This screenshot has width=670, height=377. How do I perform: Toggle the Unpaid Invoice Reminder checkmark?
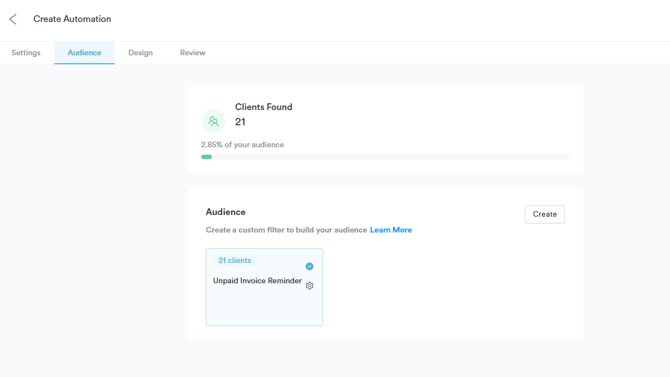click(309, 266)
